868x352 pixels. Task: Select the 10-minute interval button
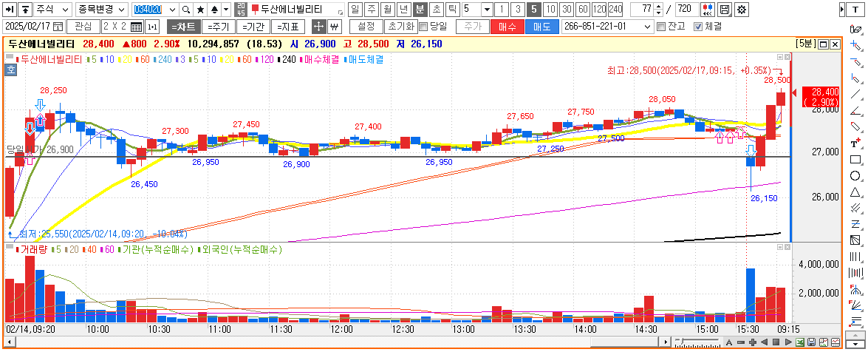pyautogui.click(x=550, y=10)
